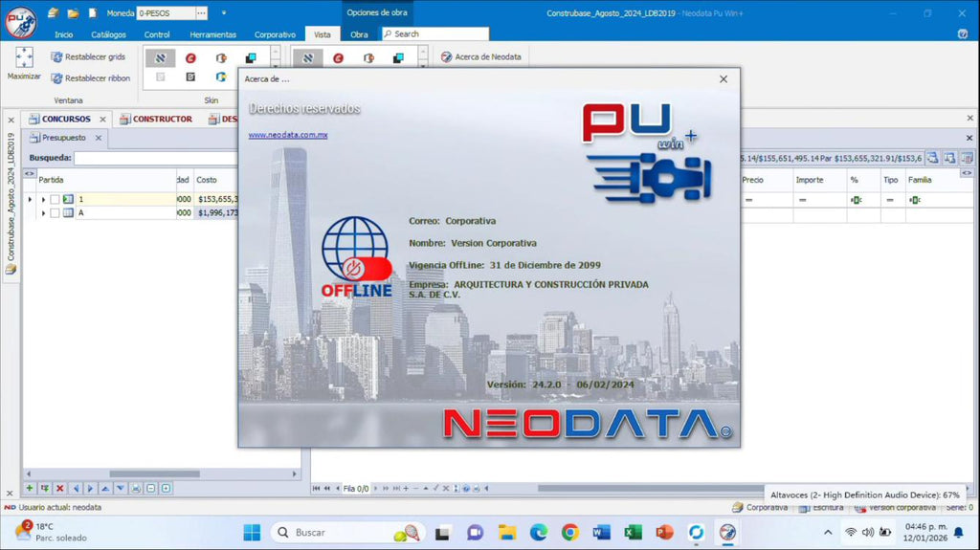The height and width of the screenshot is (550, 980).
Task: Click the Costo column header
Action: tap(215, 180)
